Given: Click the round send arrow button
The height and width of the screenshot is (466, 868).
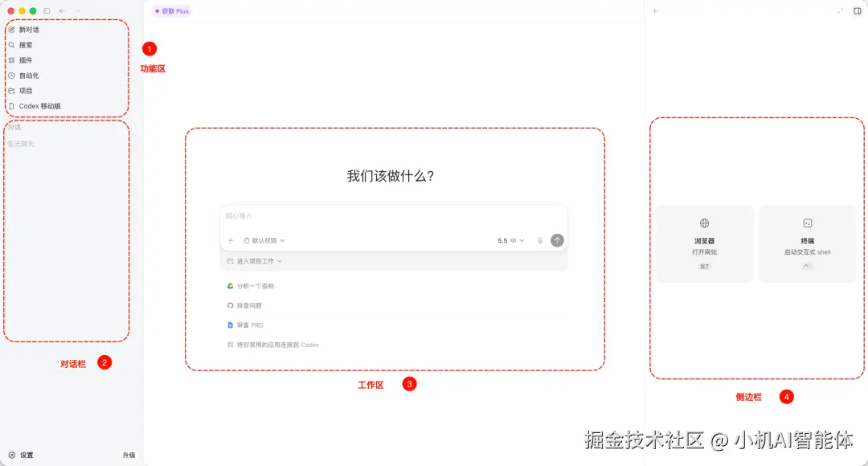Looking at the screenshot, I should tap(557, 240).
